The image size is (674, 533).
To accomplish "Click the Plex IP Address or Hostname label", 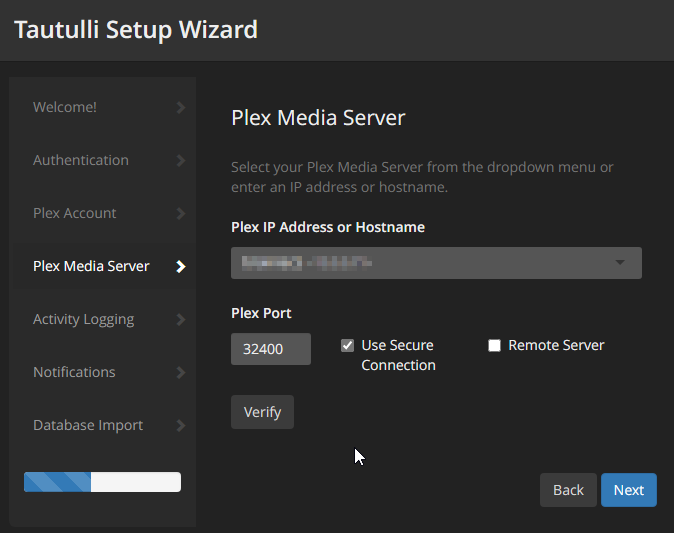I will (x=328, y=227).
